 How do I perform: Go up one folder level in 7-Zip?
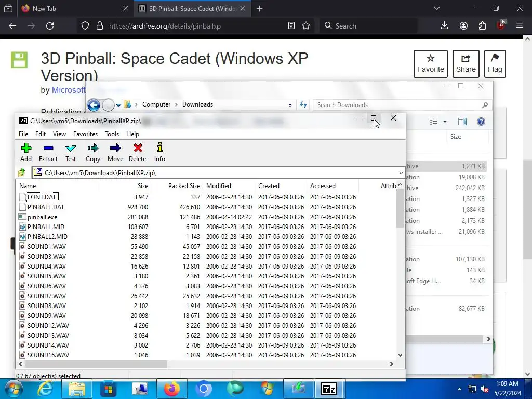pyautogui.click(x=22, y=172)
